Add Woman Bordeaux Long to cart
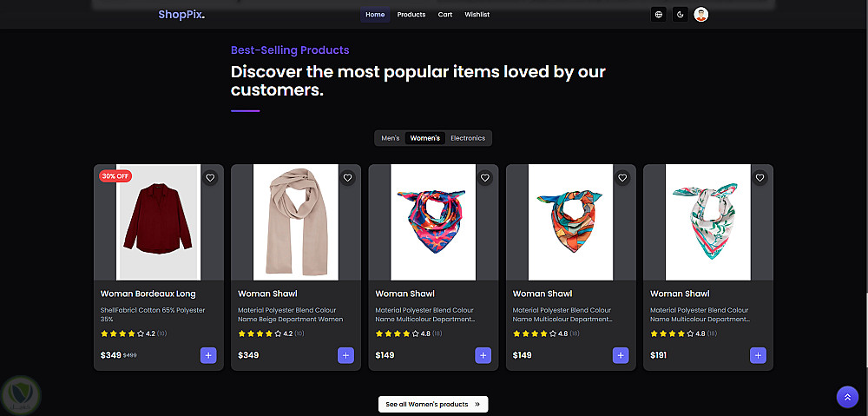Viewport: 868px width, 416px height. click(x=208, y=355)
